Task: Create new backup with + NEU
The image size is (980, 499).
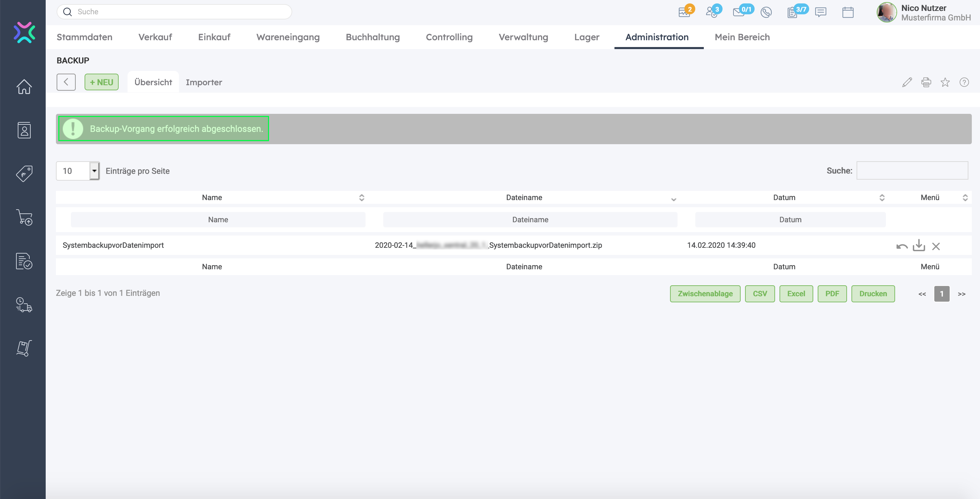Action: click(101, 82)
